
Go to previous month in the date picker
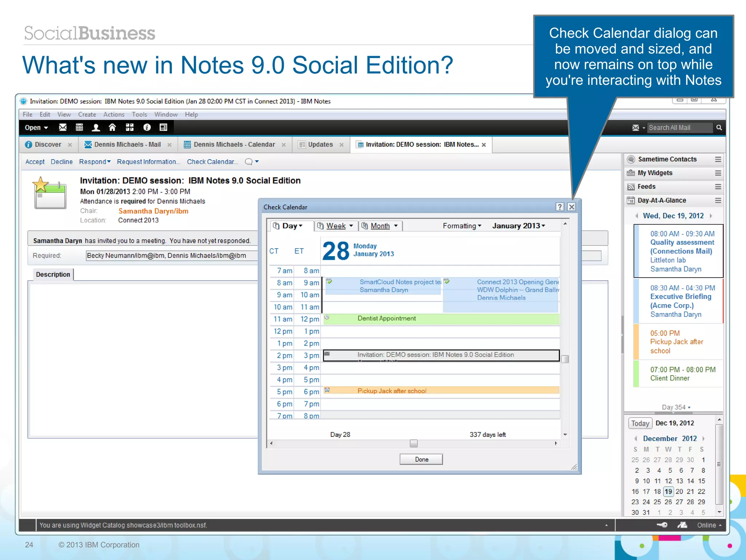636,439
